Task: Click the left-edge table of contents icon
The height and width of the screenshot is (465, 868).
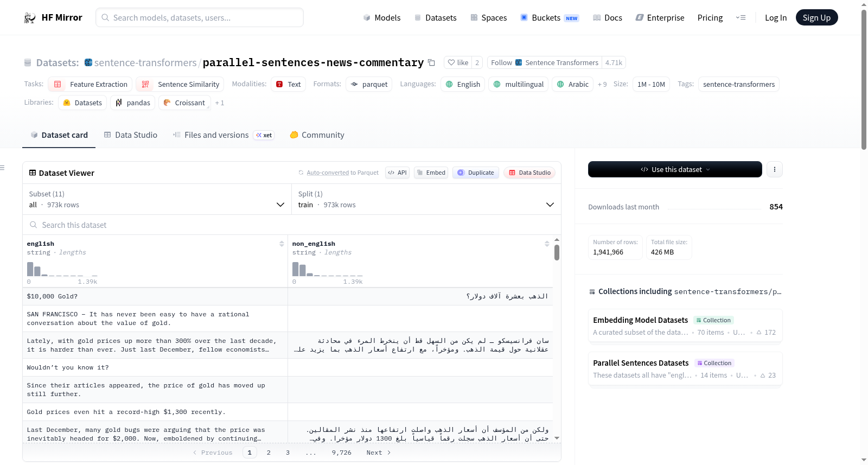Action: tap(2, 168)
